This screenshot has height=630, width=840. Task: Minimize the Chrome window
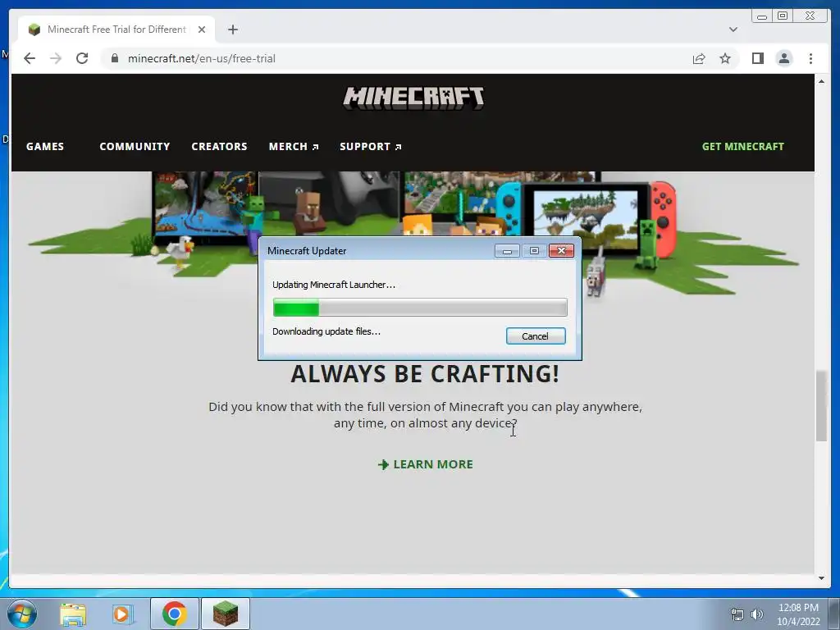(761, 16)
